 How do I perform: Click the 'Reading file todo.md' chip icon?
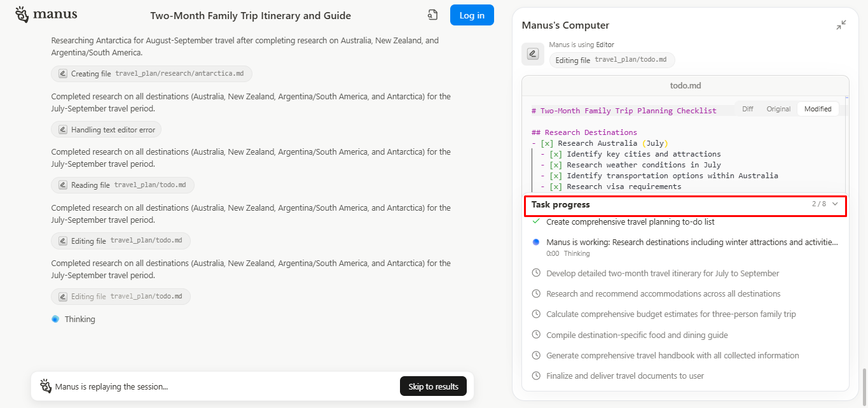63,185
